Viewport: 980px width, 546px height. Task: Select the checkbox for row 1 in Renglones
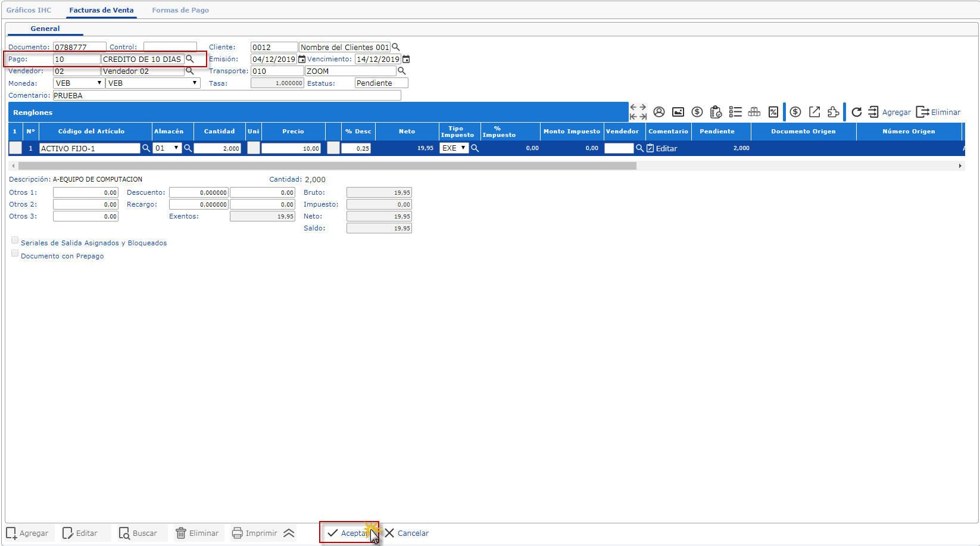pos(15,148)
